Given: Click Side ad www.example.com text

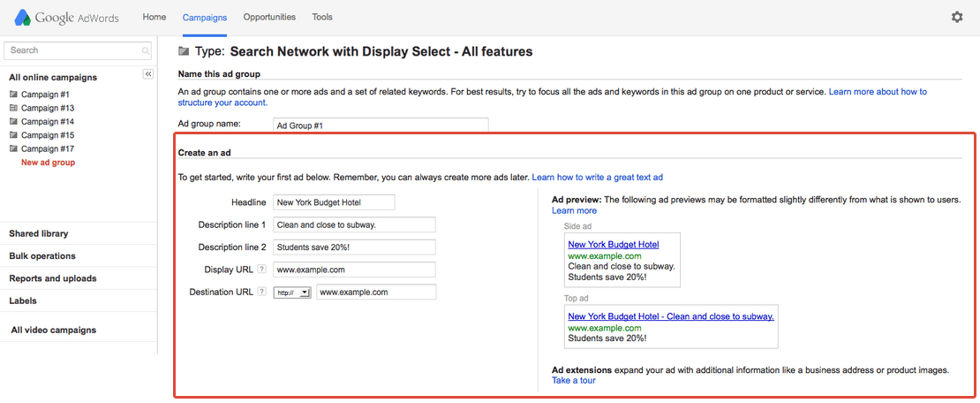Looking at the screenshot, I should click(x=605, y=256).
